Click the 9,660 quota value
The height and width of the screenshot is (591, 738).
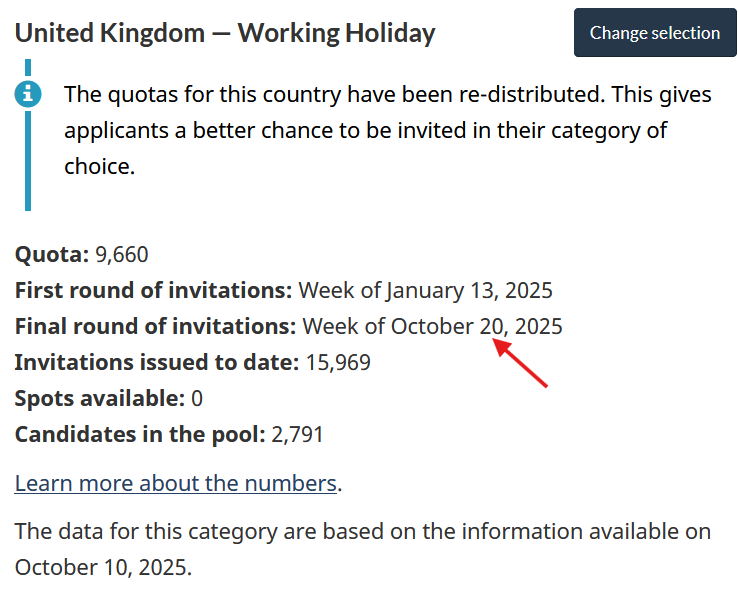pyautogui.click(x=122, y=255)
